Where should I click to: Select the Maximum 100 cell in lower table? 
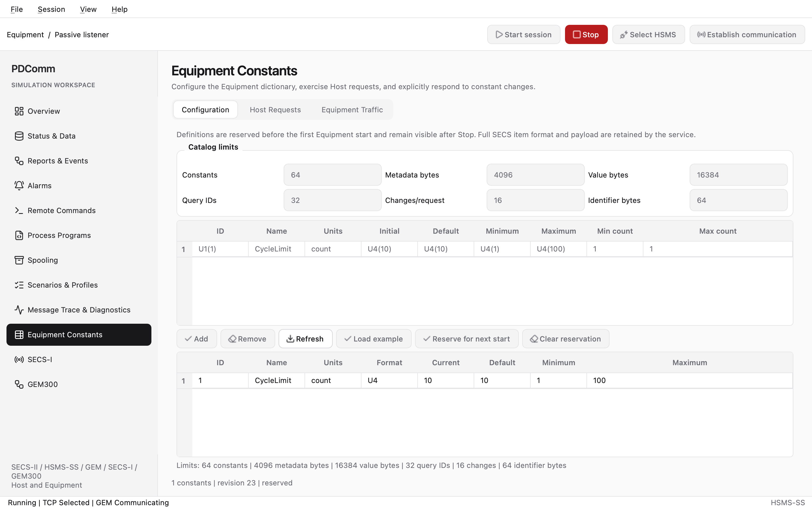[x=690, y=380]
